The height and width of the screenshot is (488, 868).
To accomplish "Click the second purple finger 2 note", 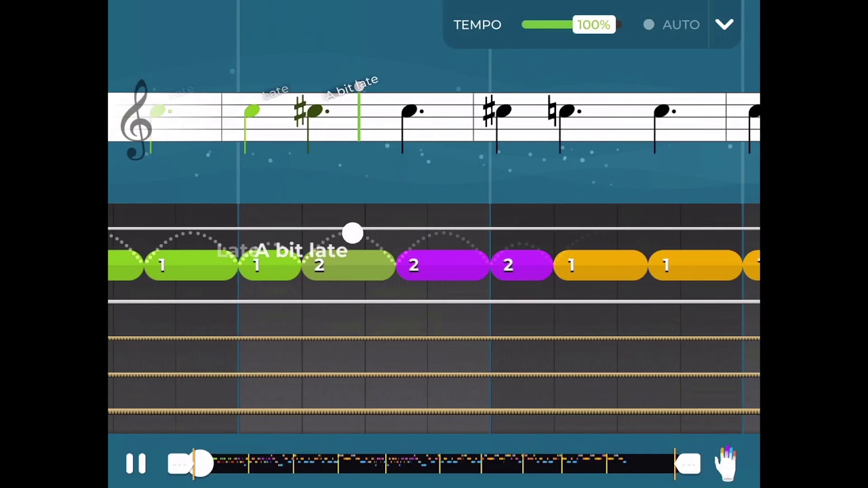I will click(522, 265).
